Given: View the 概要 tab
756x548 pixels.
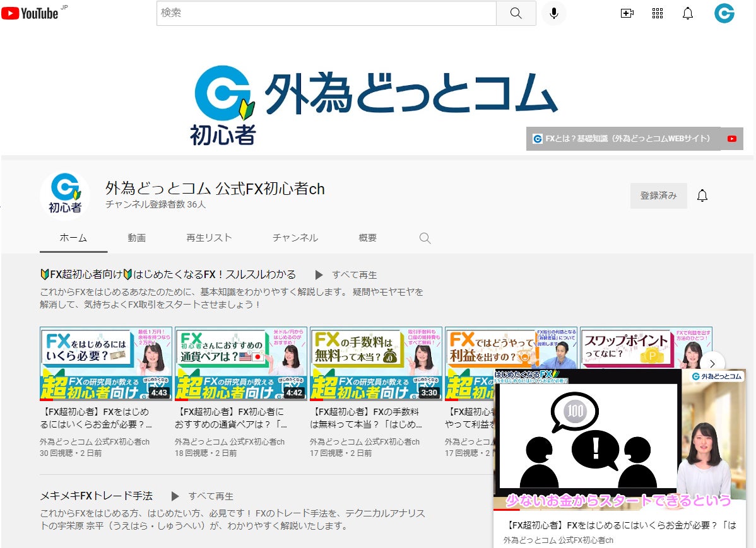Looking at the screenshot, I should pyautogui.click(x=367, y=238).
